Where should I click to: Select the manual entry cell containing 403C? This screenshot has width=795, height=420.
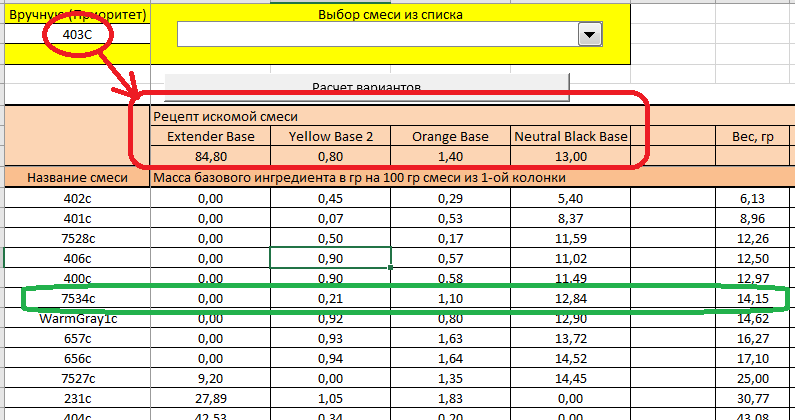coord(77,35)
